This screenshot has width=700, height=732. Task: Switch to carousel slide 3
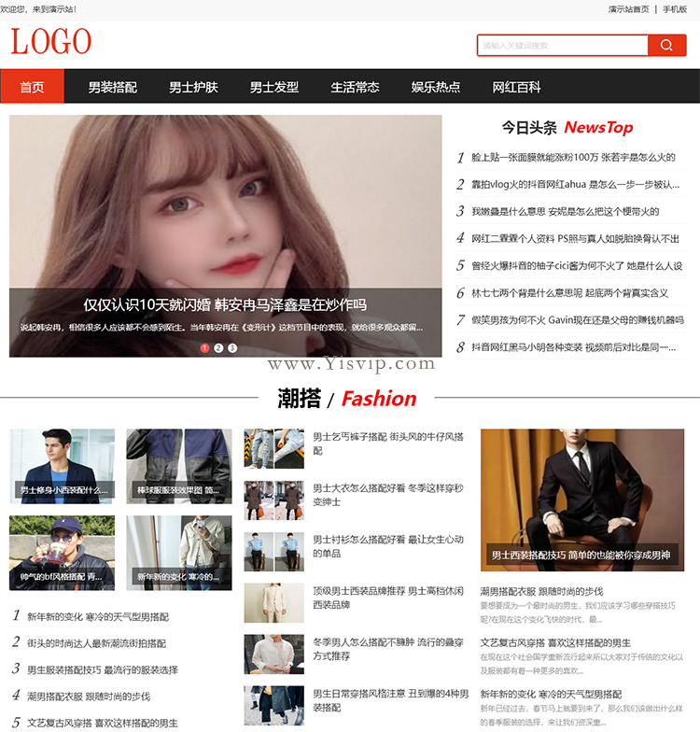pos(232,348)
